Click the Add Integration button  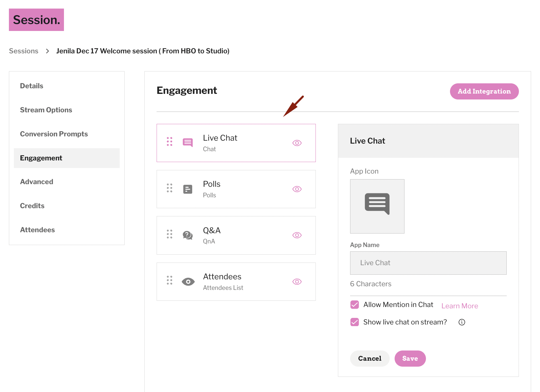[x=484, y=91]
